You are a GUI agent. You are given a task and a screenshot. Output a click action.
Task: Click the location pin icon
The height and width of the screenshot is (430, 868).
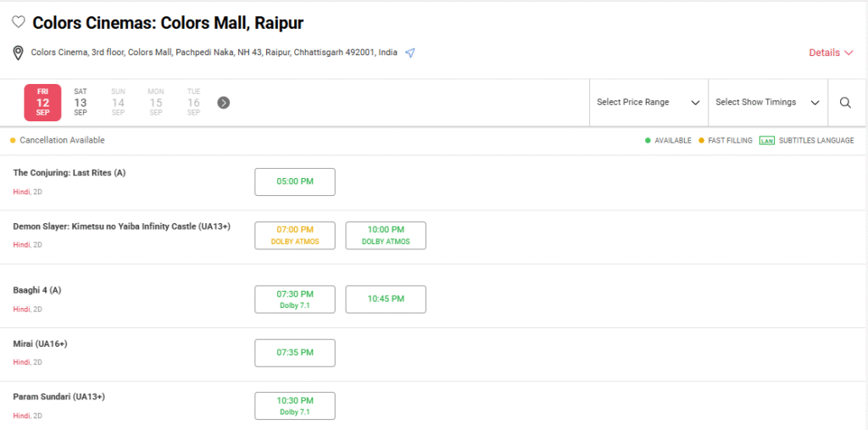(x=18, y=53)
